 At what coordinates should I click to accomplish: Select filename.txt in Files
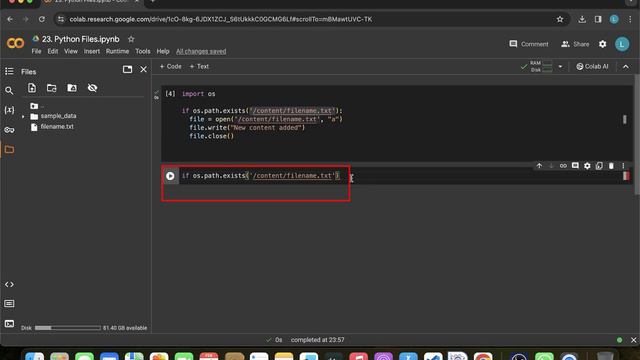pyautogui.click(x=57, y=127)
